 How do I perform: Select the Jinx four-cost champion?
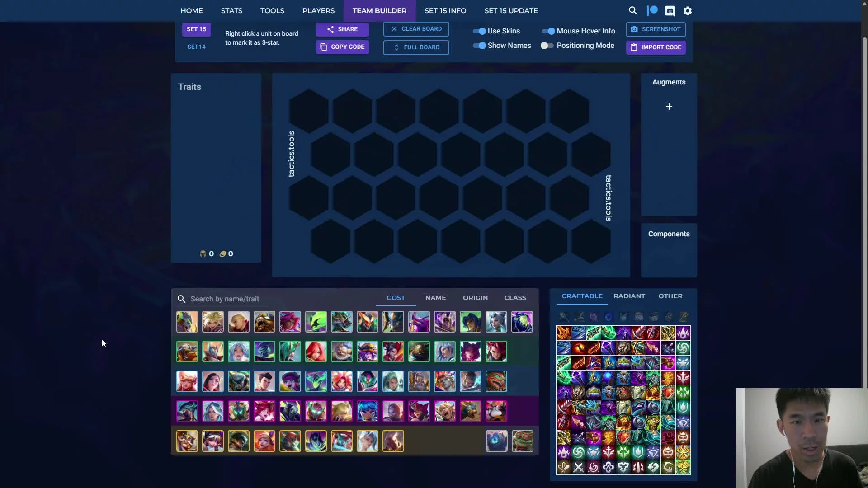pos(264,411)
